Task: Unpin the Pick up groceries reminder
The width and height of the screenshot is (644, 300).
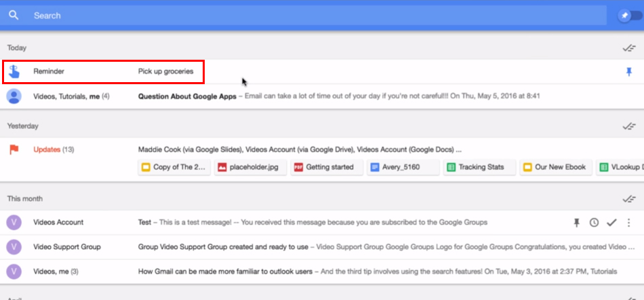Action: tap(629, 72)
